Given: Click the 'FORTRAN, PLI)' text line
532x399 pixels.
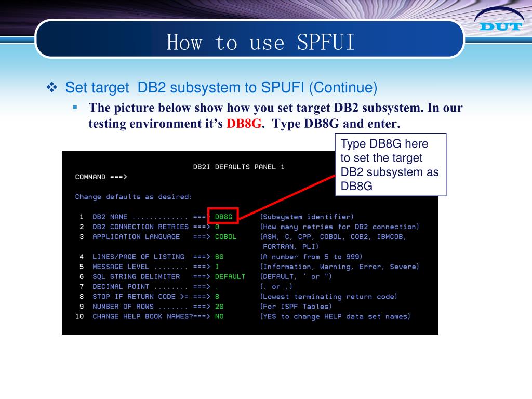Looking at the screenshot, I should pyautogui.click(x=291, y=247).
